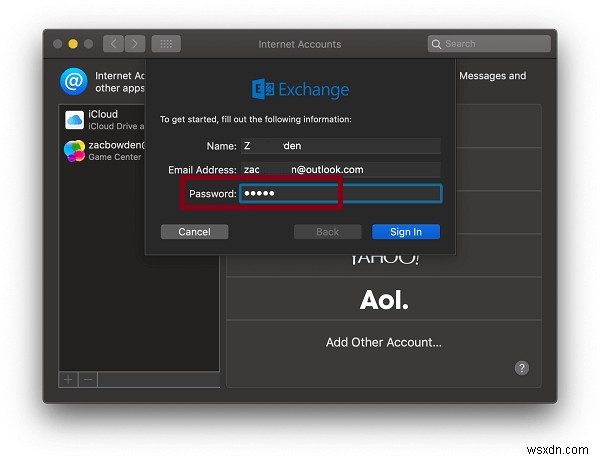Image resolution: width=600 pixels, height=460 pixels.
Task: Add account with the plus button
Action: click(68, 380)
